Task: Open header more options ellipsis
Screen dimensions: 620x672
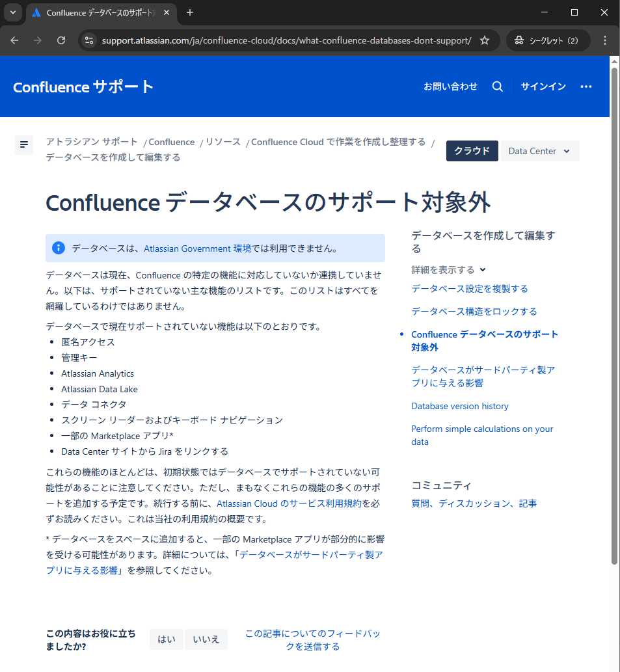Action: click(586, 87)
